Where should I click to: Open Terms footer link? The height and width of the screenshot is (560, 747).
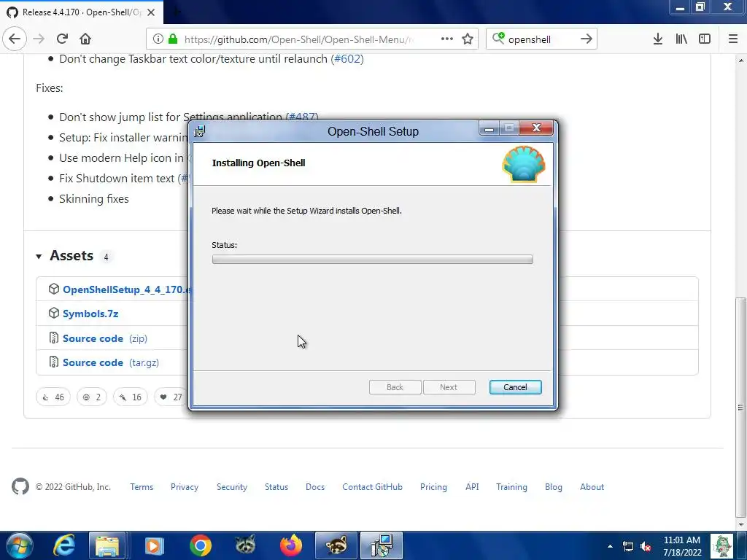[x=142, y=487]
